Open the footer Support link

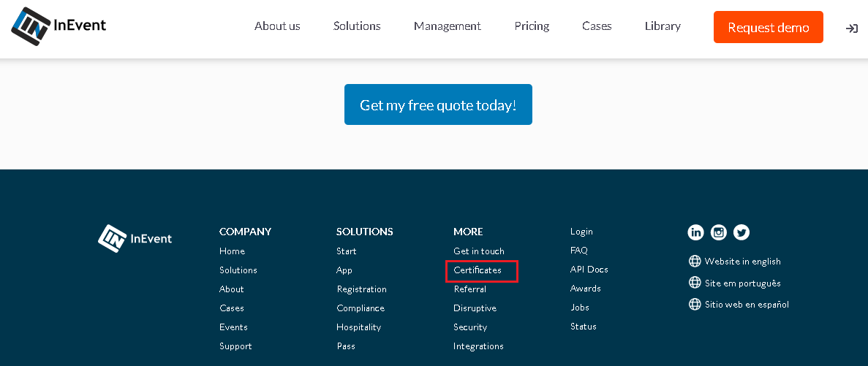[235, 346]
